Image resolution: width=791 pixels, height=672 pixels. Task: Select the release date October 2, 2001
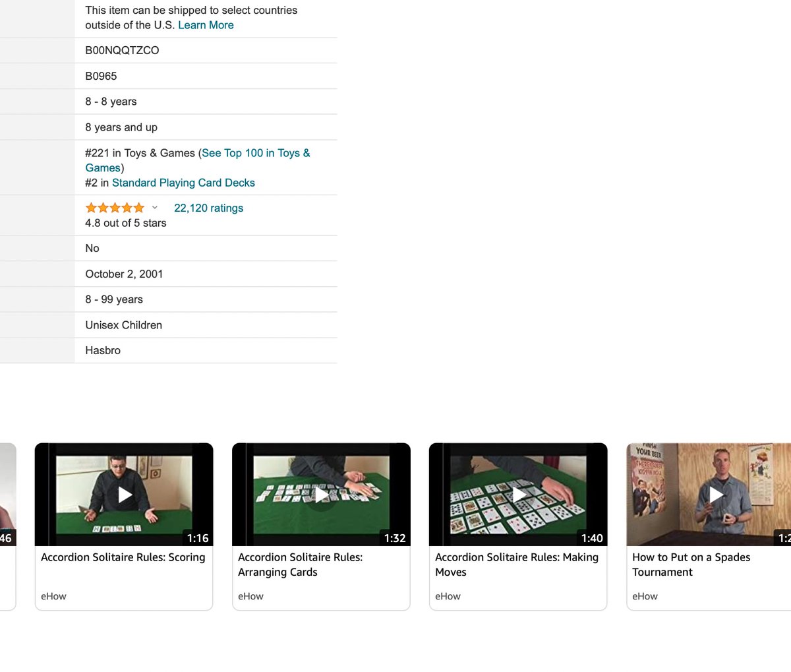(x=124, y=274)
